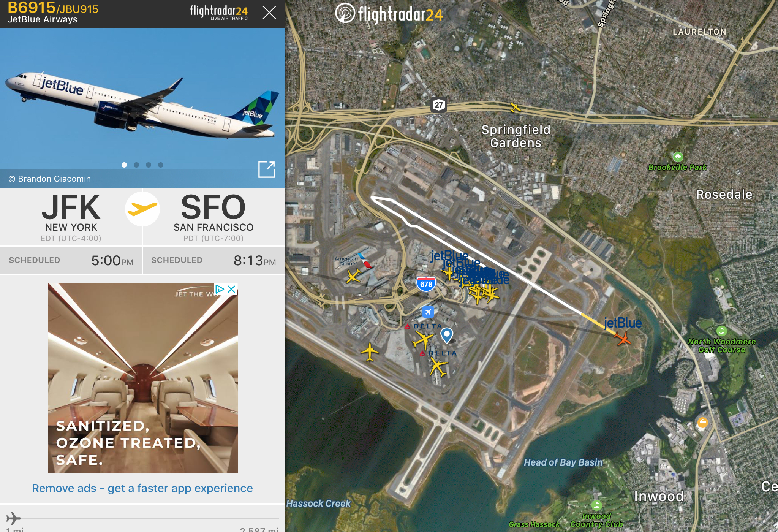Select yellow plane on the southwest taxiway
Screen dimensions: 778x532
pos(370,352)
